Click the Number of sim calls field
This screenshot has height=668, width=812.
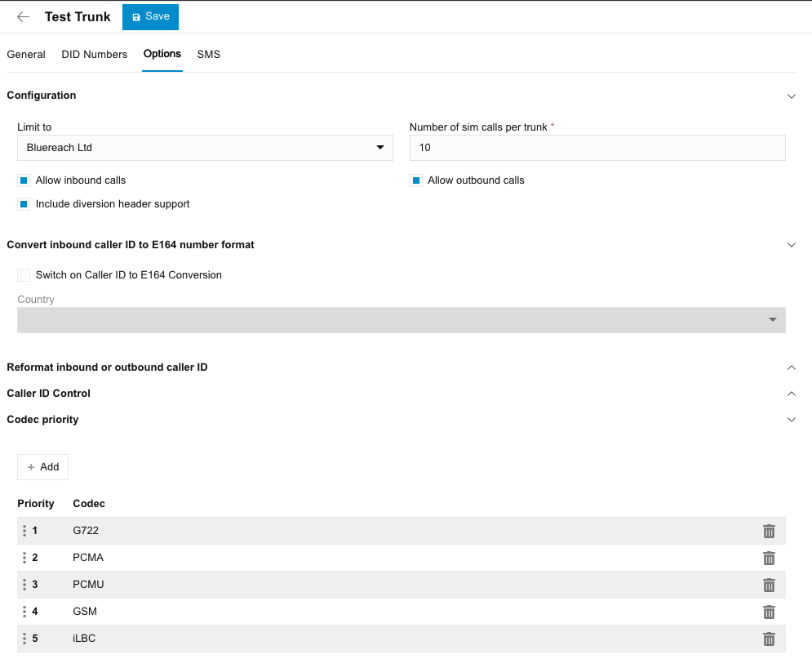tap(597, 148)
